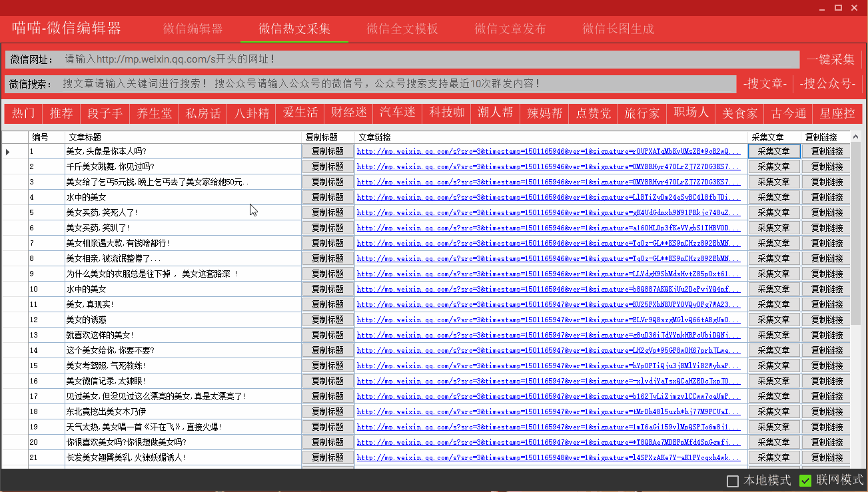Image resolution: width=868 pixels, height=492 pixels.
Task: Click 复制链接 for row 12 美女的诱惑
Action: pyautogui.click(x=827, y=320)
